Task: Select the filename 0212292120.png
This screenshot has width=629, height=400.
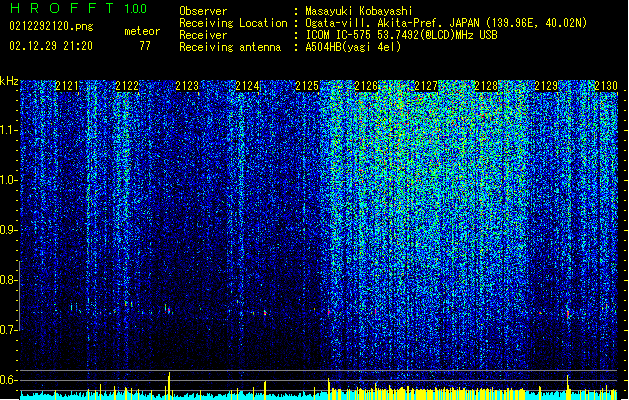Action: point(51,26)
